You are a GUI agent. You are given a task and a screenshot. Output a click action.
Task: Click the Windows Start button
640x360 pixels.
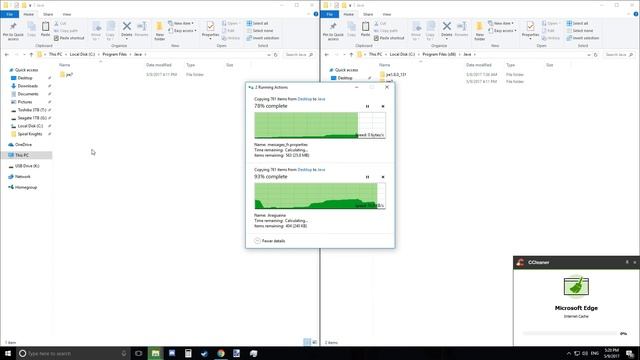point(8,353)
